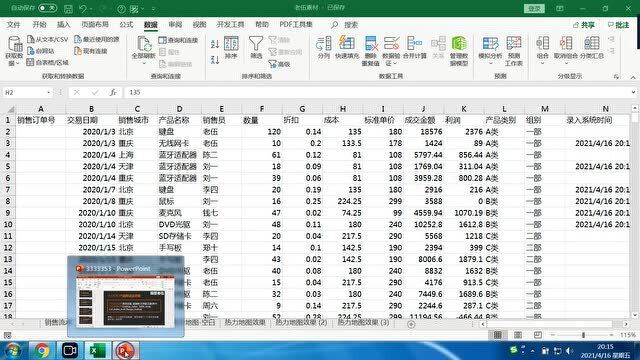Sort descending Z to A
This screenshot has width=640, height=360.
pyautogui.click(x=215, y=60)
